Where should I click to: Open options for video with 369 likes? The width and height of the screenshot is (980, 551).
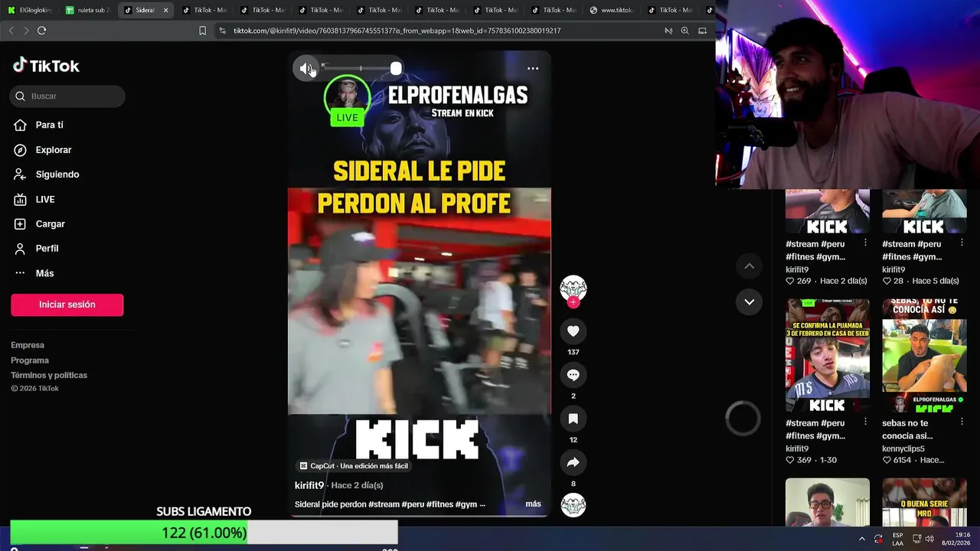[865, 422]
